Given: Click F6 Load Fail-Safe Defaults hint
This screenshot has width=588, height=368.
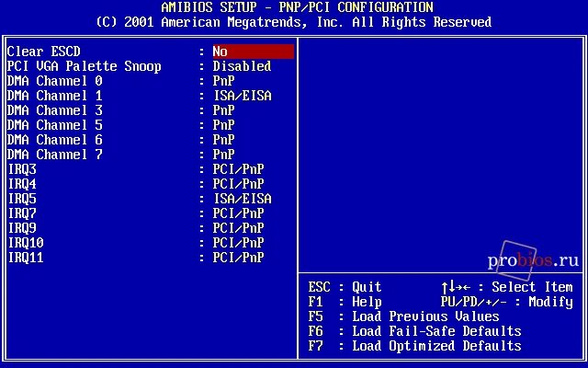Looking at the screenshot, I should [x=414, y=331].
